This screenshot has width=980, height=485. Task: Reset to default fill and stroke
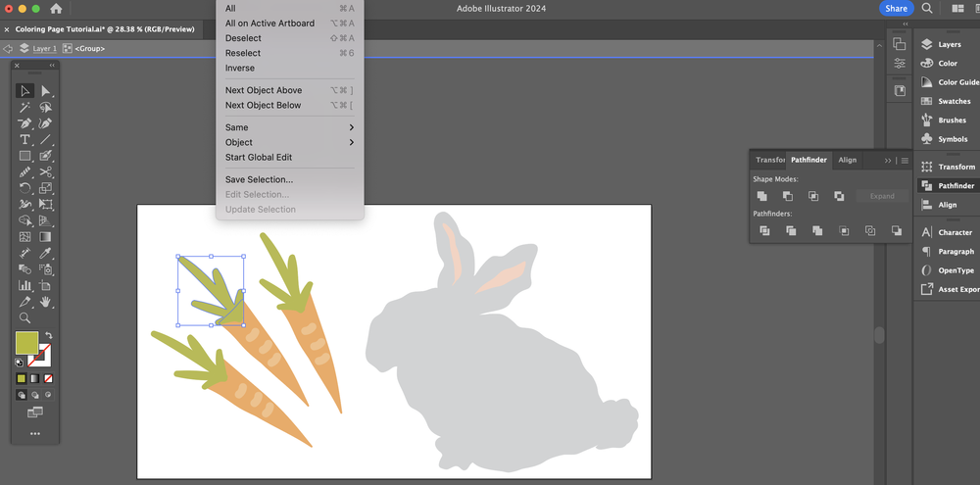[x=20, y=363]
